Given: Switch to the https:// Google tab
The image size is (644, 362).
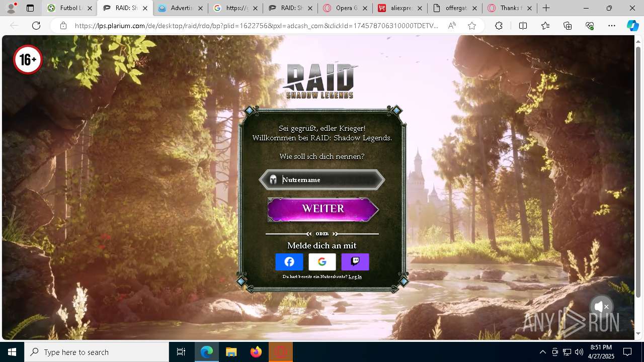Looking at the screenshot, I should tap(231, 8).
